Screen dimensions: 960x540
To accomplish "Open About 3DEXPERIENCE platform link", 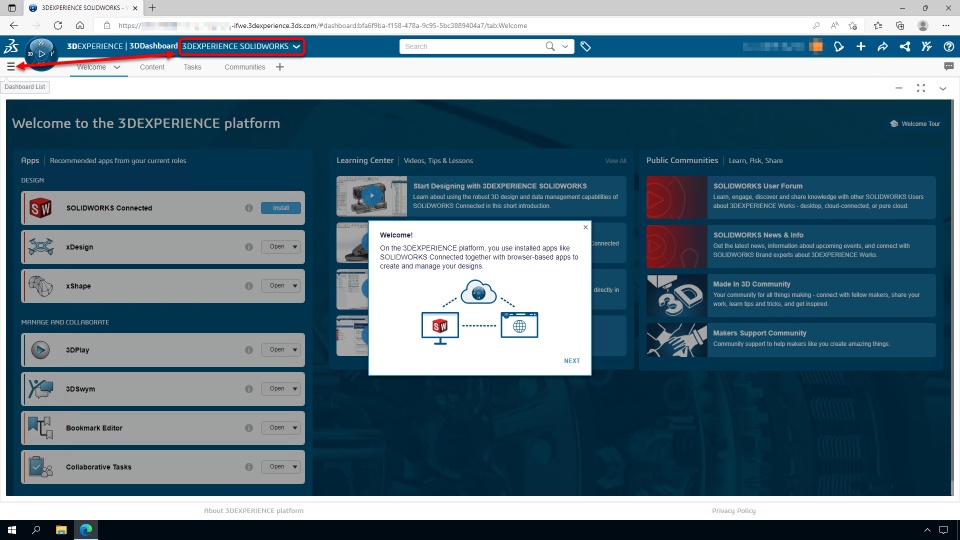I will point(253,511).
